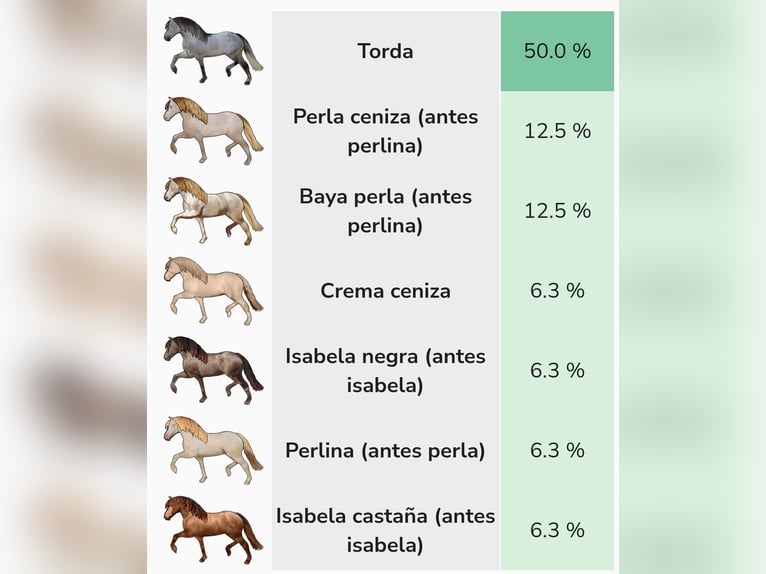The height and width of the screenshot is (574, 766).
Task: Click the Perla ceniza (antes perlina) label
Action: tap(385, 131)
